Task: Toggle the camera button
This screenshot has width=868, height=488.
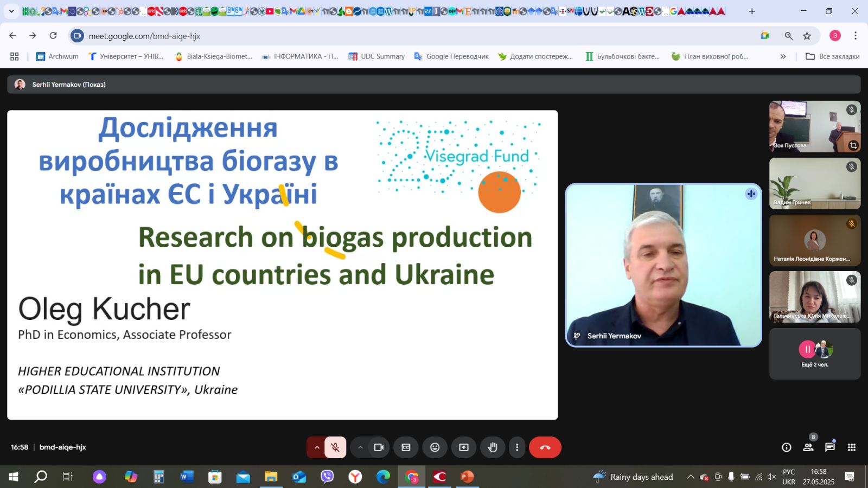Action: point(379,447)
